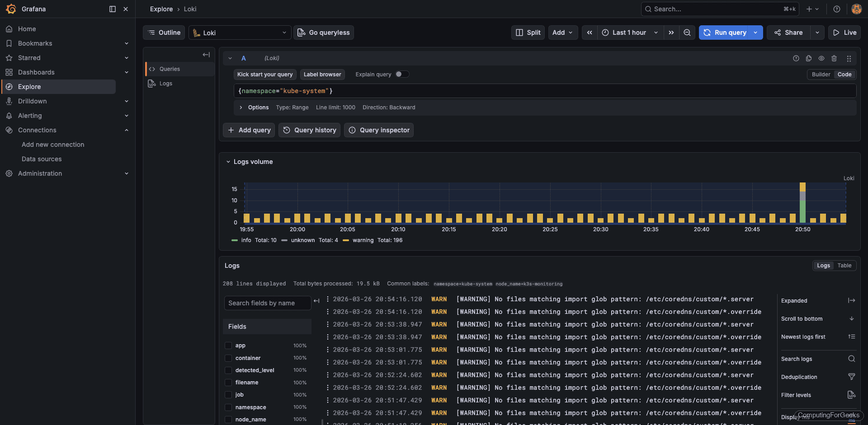868x425 pixels.
Task: Hide query response using the eye icon
Action: click(821, 58)
